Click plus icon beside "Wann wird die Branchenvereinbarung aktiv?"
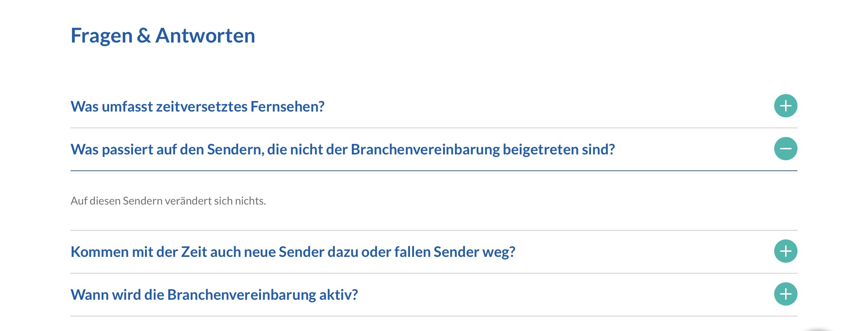Viewport: 868px width, 331px height. pyautogui.click(x=785, y=294)
